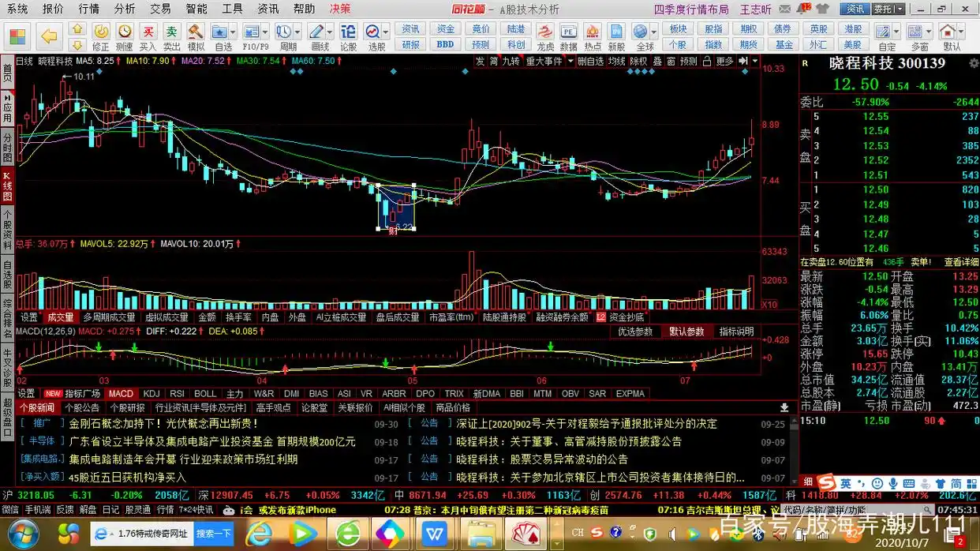
Task: Toggle the 均线 moving average display
Action: point(616,61)
